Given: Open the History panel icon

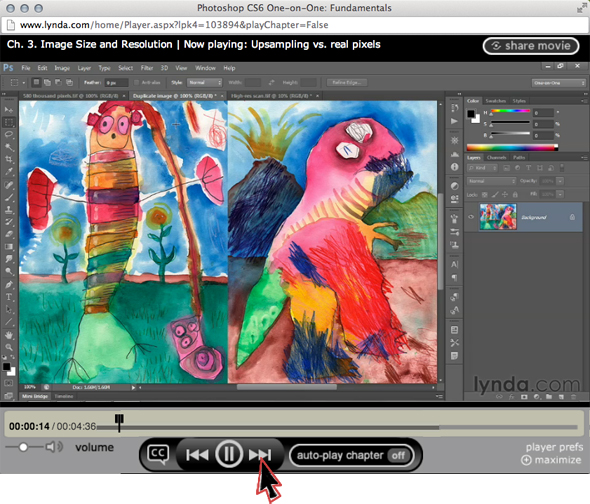Looking at the screenshot, I should (x=455, y=108).
